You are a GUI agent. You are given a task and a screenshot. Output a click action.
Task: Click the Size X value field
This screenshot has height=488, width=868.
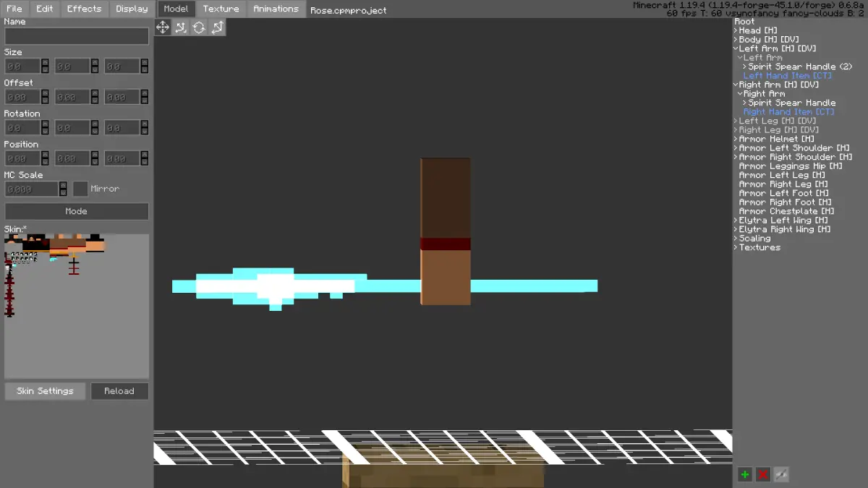tap(22, 66)
